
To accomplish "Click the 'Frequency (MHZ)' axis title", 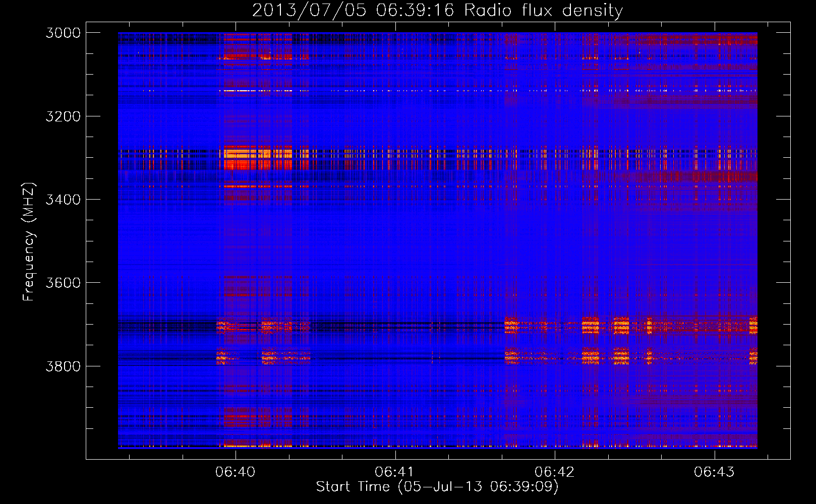I will click(x=29, y=241).
